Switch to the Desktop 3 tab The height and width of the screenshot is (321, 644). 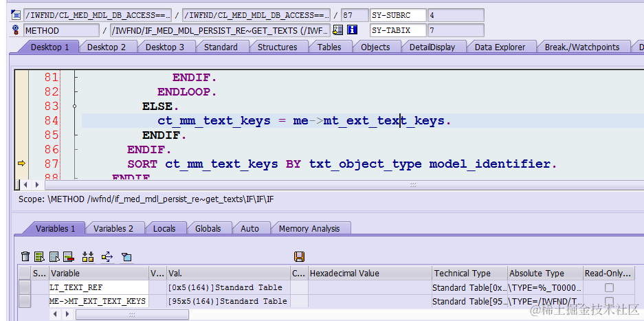[165, 47]
